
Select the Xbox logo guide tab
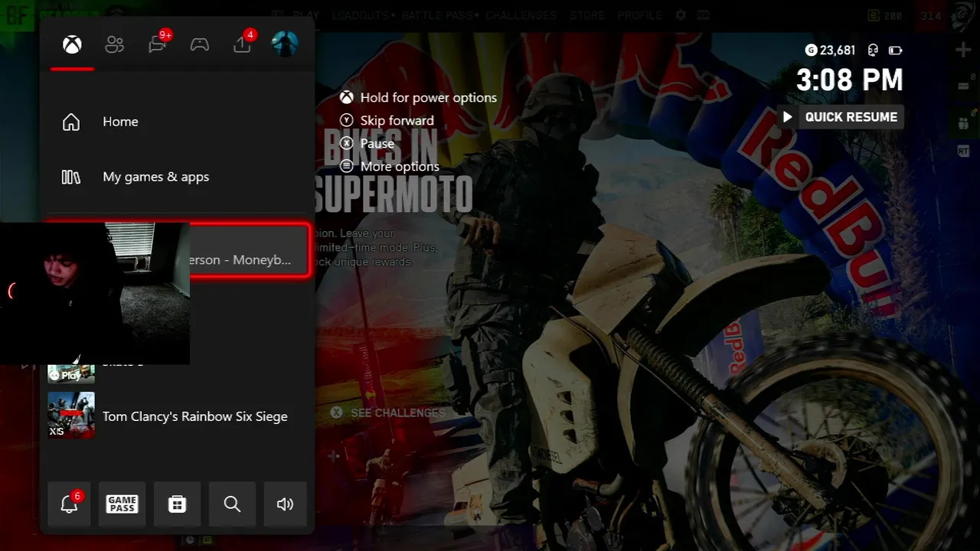pyautogui.click(x=72, y=44)
